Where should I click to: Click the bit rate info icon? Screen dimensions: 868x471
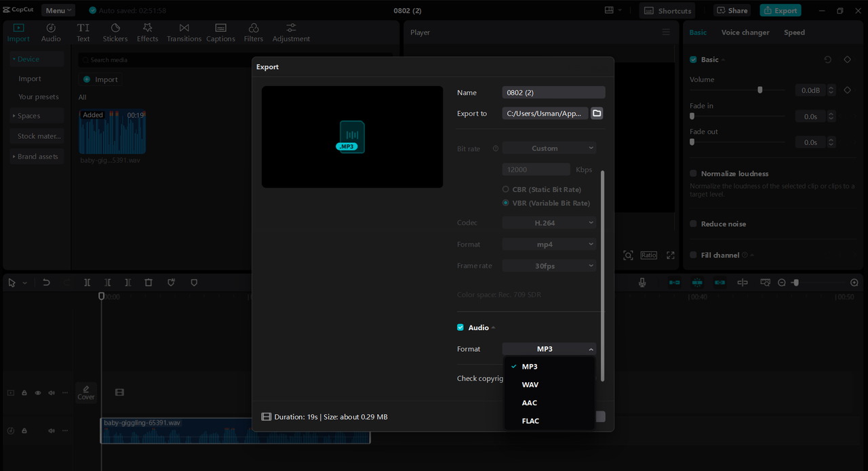click(495, 148)
